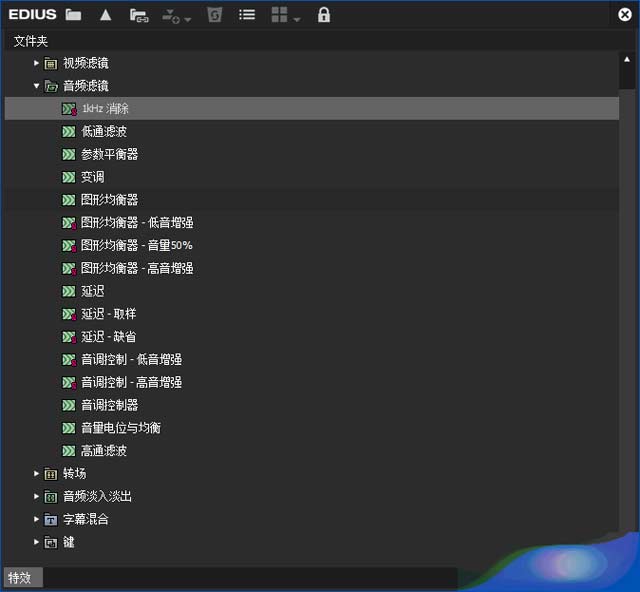Select the 音调控制器 text label
The width and height of the screenshot is (640, 592).
(x=110, y=405)
